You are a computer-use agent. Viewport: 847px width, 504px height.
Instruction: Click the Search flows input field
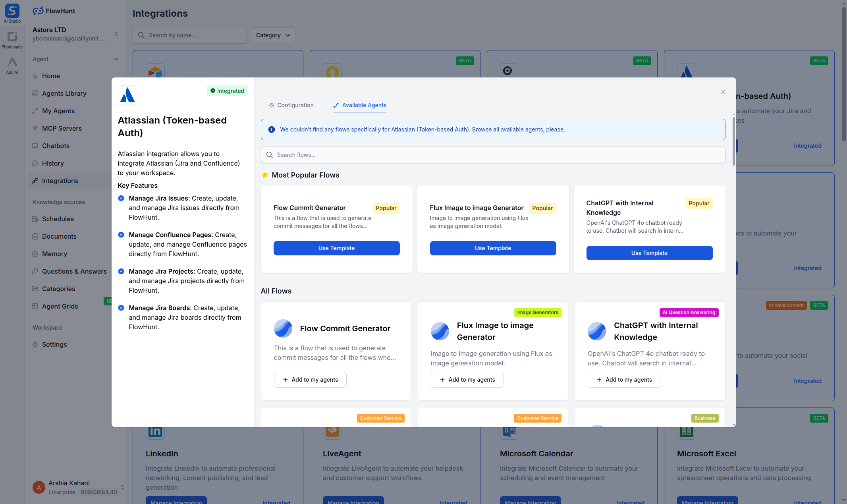492,155
